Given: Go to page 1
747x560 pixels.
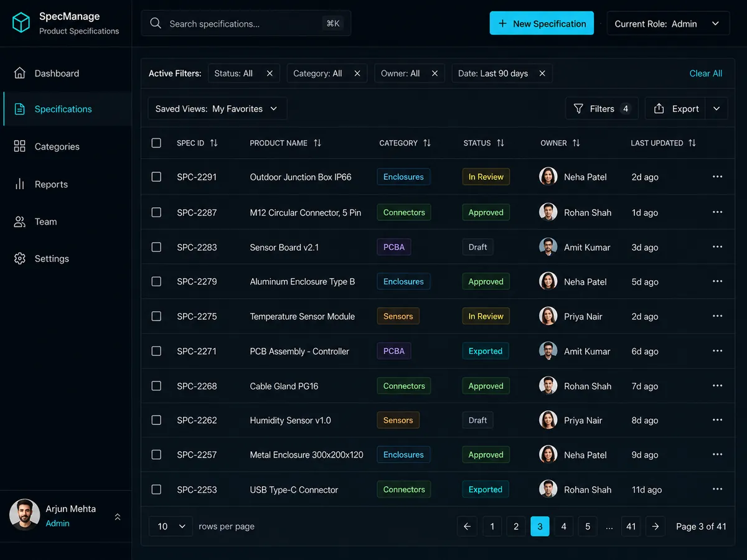Looking at the screenshot, I should pos(492,526).
